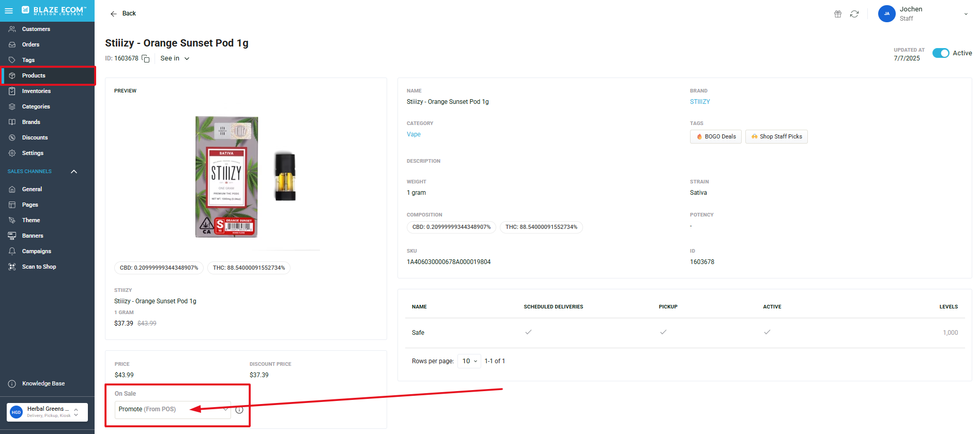Click the SKU value 1A406030000678A000019804
The width and height of the screenshot is (980, 434).
coord(449,262)
